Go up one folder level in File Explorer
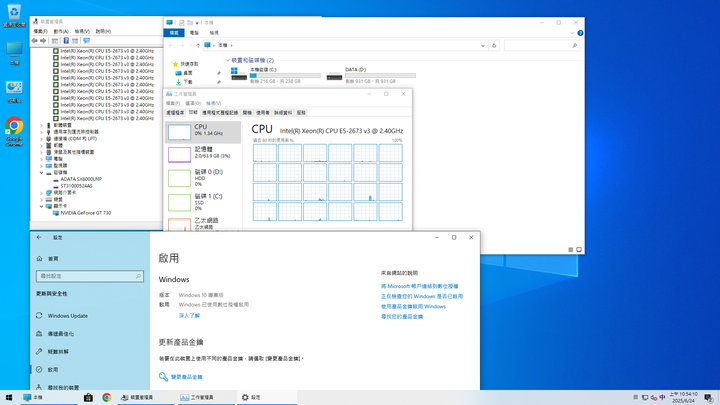 click(x=198, y=45)
